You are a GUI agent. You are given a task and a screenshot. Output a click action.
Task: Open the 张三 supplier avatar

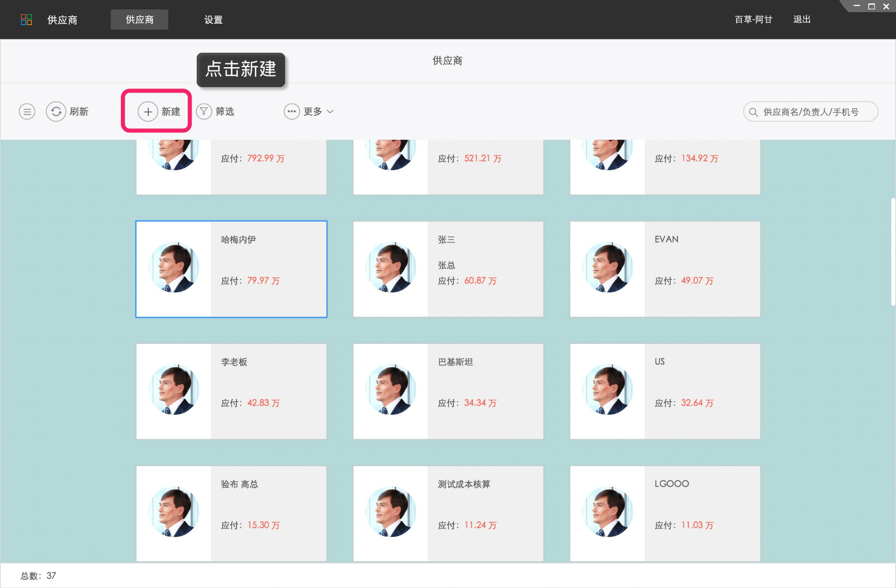[x=391, y=267]
